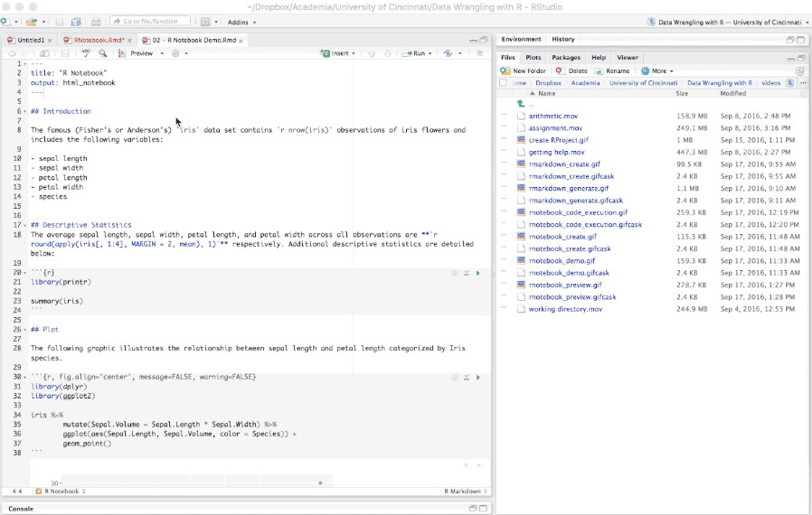
Task: Open the History tab
Action: pos(563,40)
